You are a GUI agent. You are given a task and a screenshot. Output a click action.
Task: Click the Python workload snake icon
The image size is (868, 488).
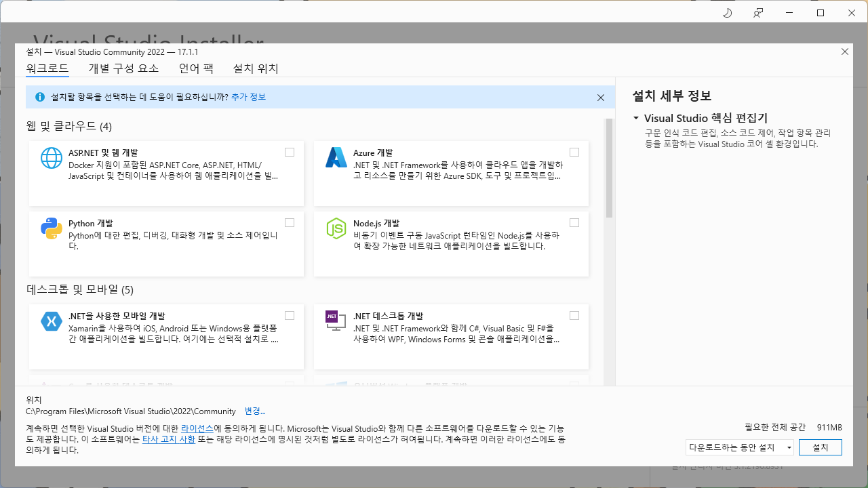(52, 228)
